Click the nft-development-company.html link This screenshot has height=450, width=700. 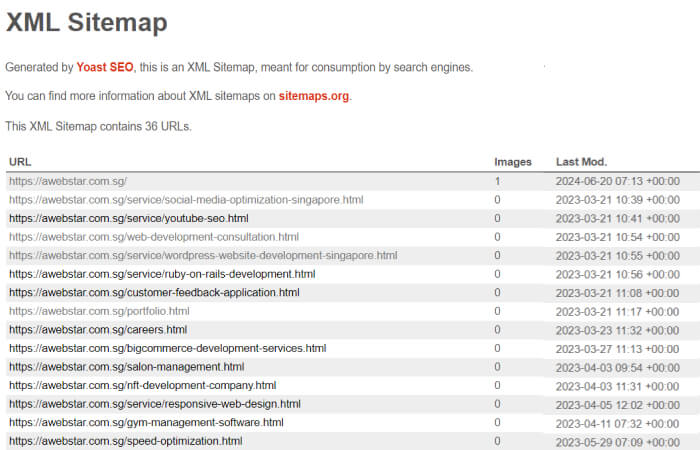click(x=143, y=385)
